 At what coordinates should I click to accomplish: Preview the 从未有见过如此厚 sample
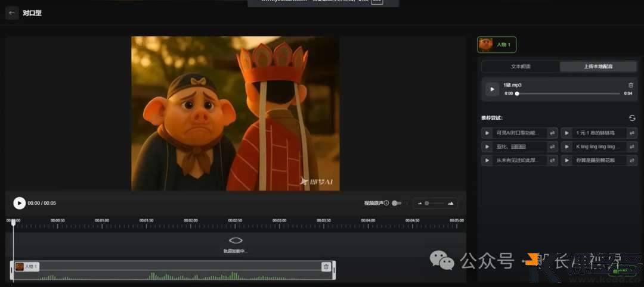click(x=487, y=160)
